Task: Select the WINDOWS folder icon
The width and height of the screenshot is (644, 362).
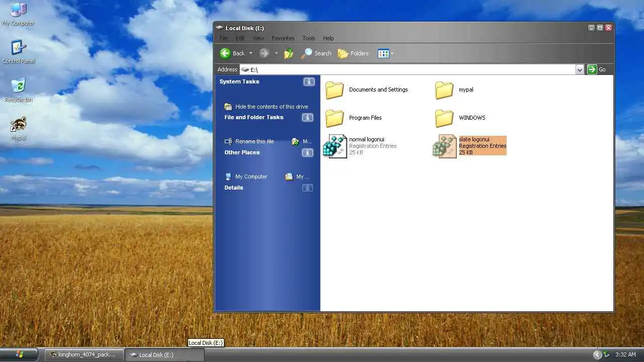Action: [444, 118]
